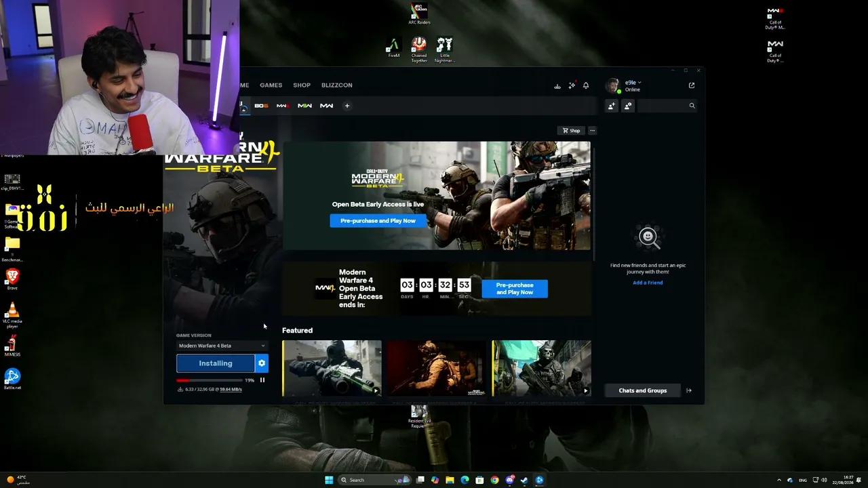Open friend management settings icon
This screenshot has width=868, height=488.
pyautogui.click(x=628, y=106)
